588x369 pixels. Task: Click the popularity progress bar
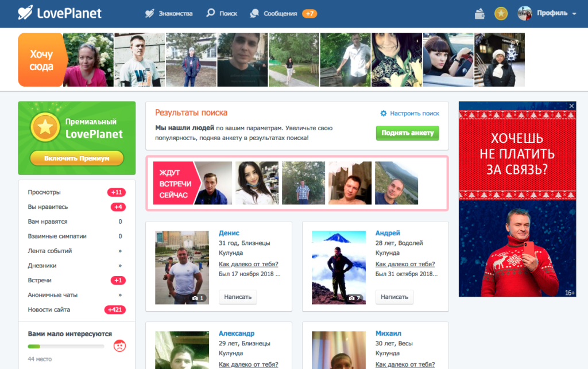click(66, 347)
